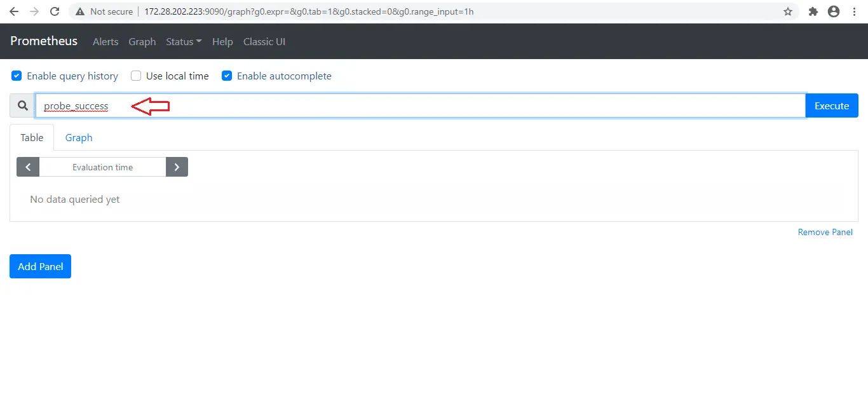The height and width of the screenshot is (394, 868).
Task: Disable the Enable autocomplete checkbox
Action: coord(227,76)
